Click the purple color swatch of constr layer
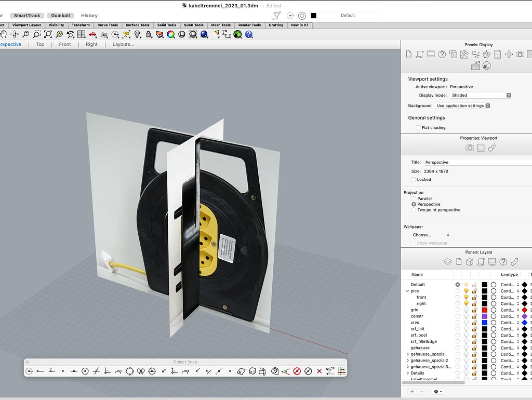Screen dimensions: 532x400 [484, 316]
